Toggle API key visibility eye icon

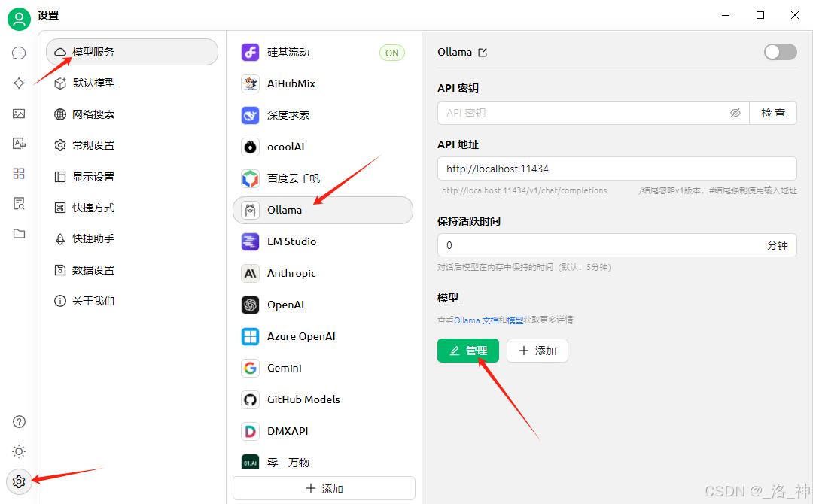click(735, 113)
